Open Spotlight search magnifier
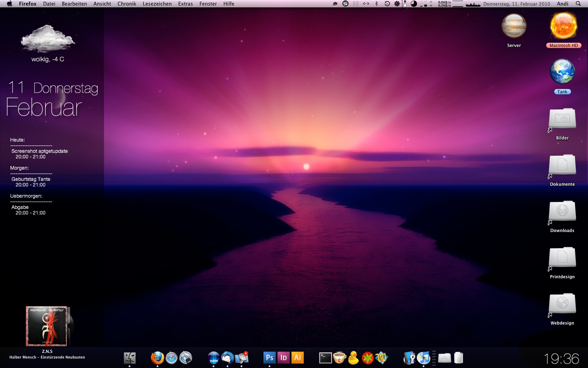 578,4
